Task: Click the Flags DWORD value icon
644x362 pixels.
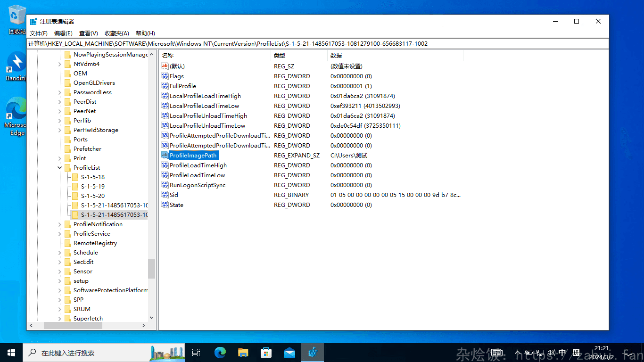Action: point(165,76)
